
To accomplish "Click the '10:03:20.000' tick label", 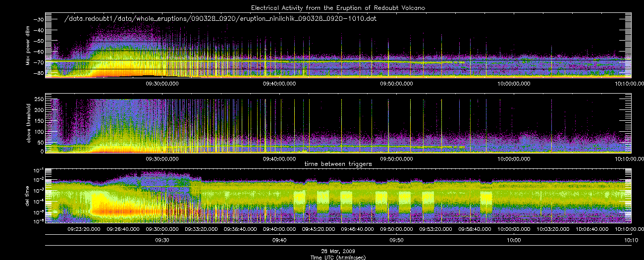I will [x=552, y=229].
